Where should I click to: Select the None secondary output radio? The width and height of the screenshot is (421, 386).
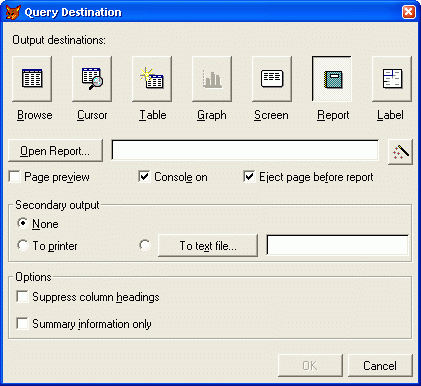point(23,223)
